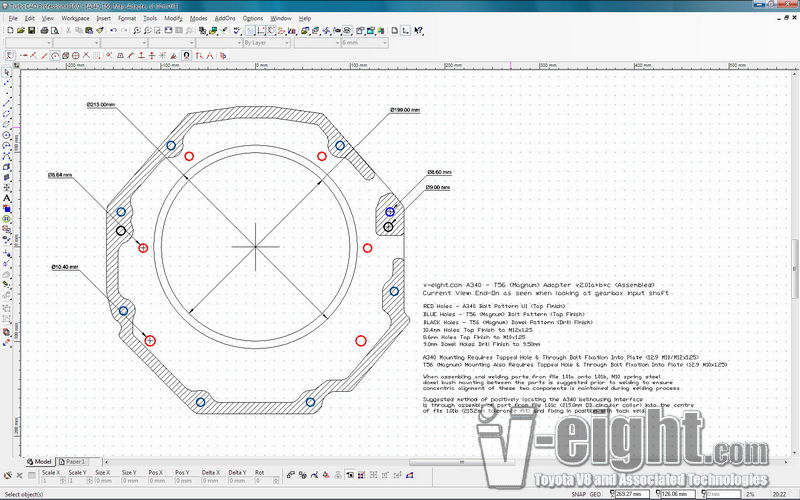800x500 pixels.
Task: Click the horizontal scrollbar thumb
Action: pyautogui.click(x=462, y=462)
